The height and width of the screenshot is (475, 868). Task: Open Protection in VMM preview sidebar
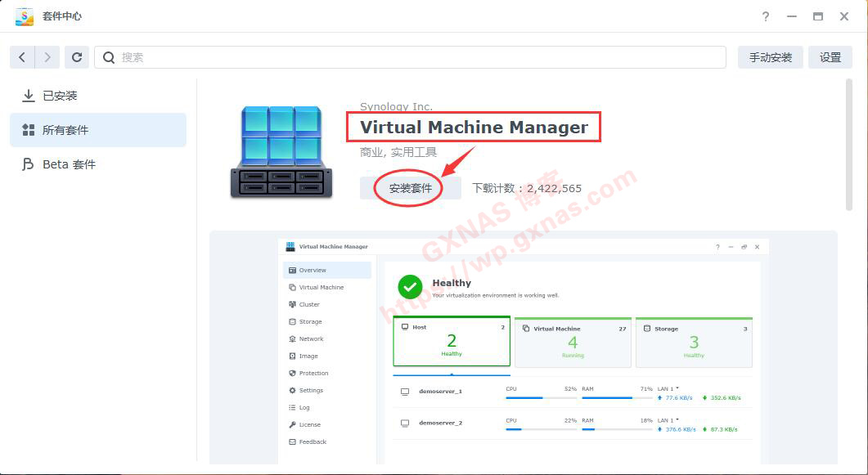316,373
